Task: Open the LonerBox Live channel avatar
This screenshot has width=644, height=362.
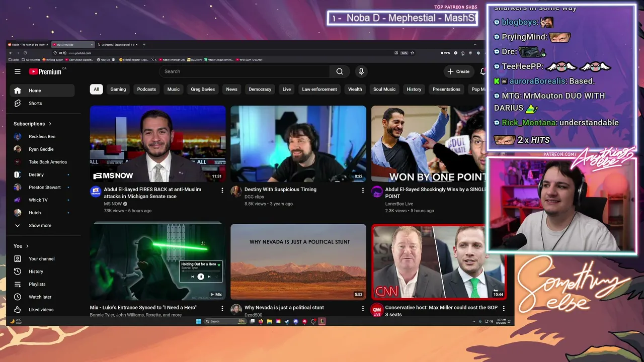Action: (377, 192)
